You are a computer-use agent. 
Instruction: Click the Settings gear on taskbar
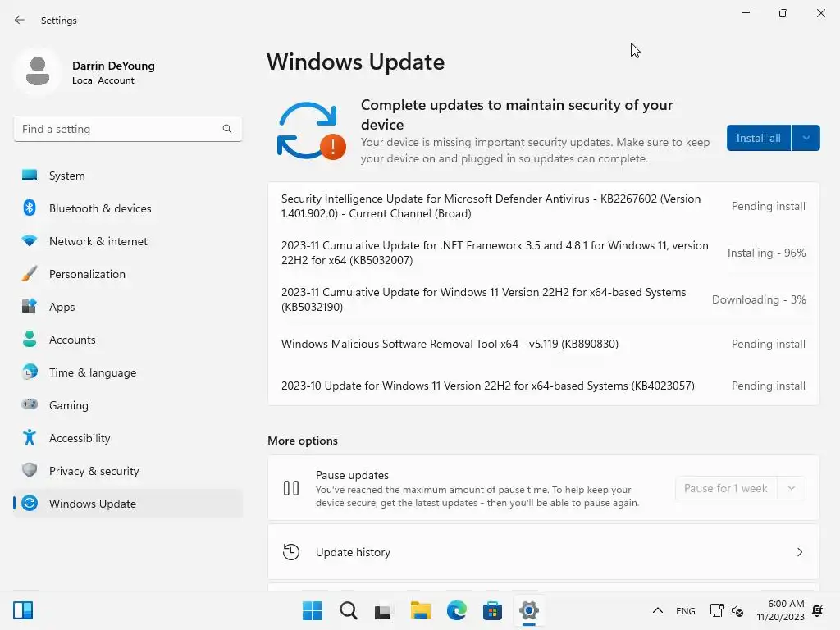529,610
